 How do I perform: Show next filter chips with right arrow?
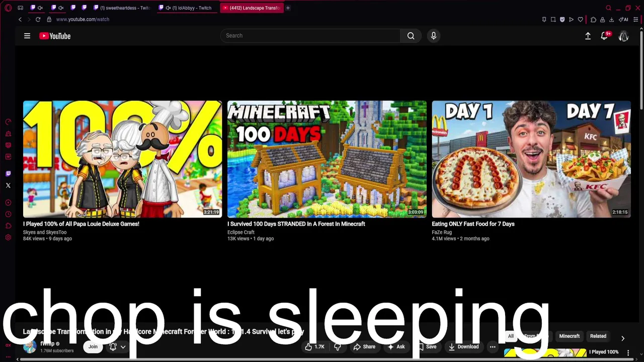click(623, 338)
